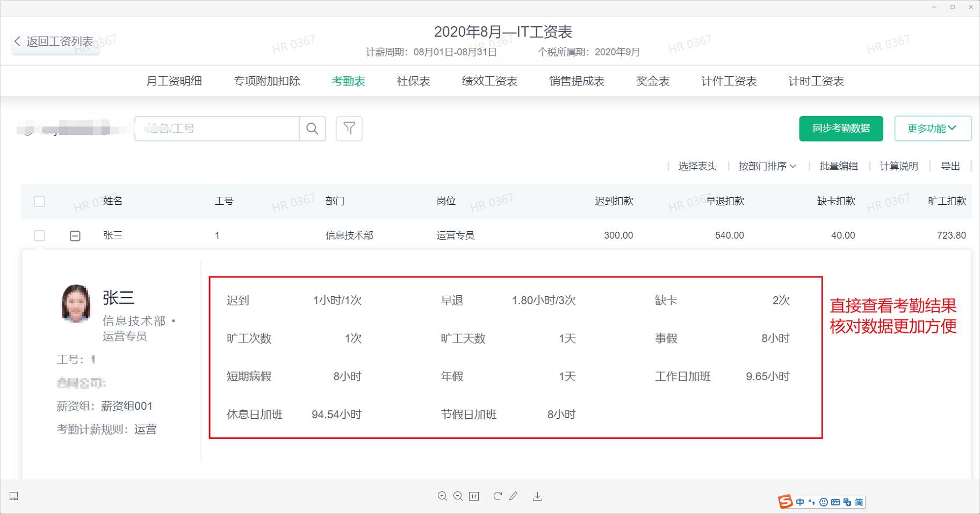Click zoom in icon in bottom toolbar
980x514 pixels.
coord(442,496)
